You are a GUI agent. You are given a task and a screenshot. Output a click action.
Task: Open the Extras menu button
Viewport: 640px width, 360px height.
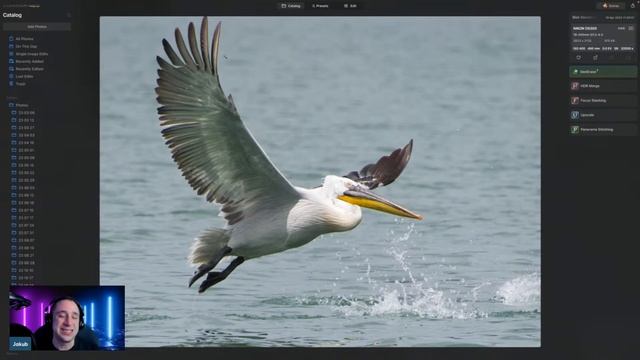pyautogui.click(x=611, y=6)
